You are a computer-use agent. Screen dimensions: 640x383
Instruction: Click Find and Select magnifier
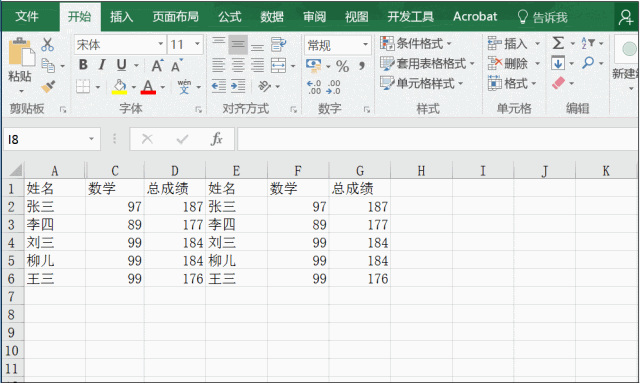pos(588,63)
